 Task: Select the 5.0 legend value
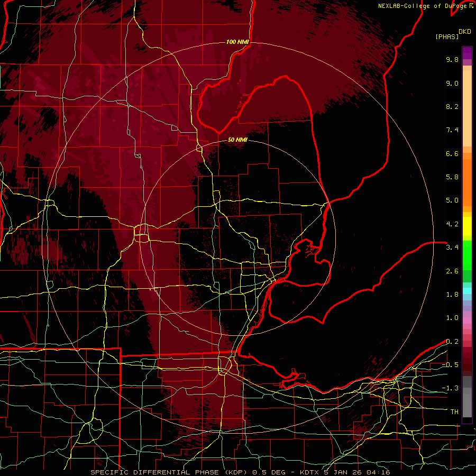click(x=452, y=200)
